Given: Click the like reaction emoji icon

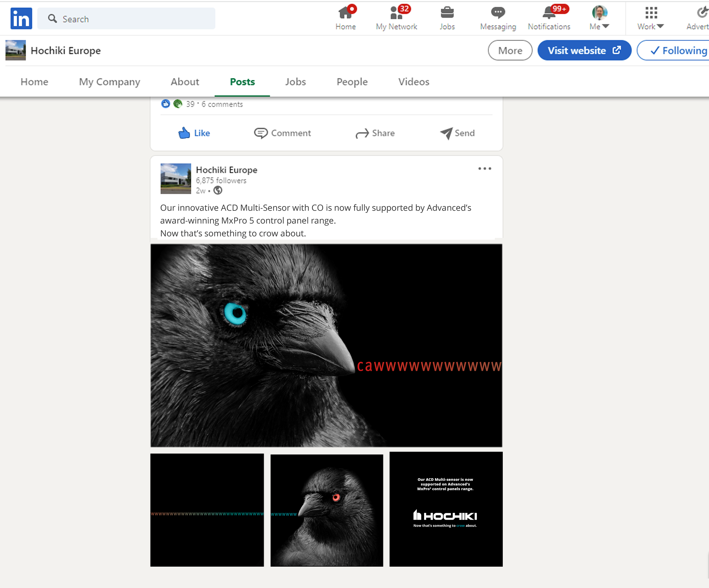Looking at the screenshot, I should click(x=165, y=104).
